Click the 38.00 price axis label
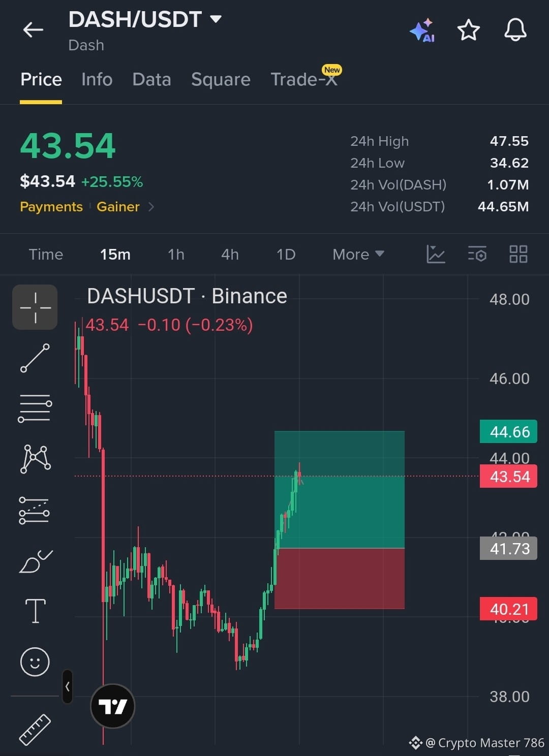This screenshot has width=549, height=756. (509, 697)
